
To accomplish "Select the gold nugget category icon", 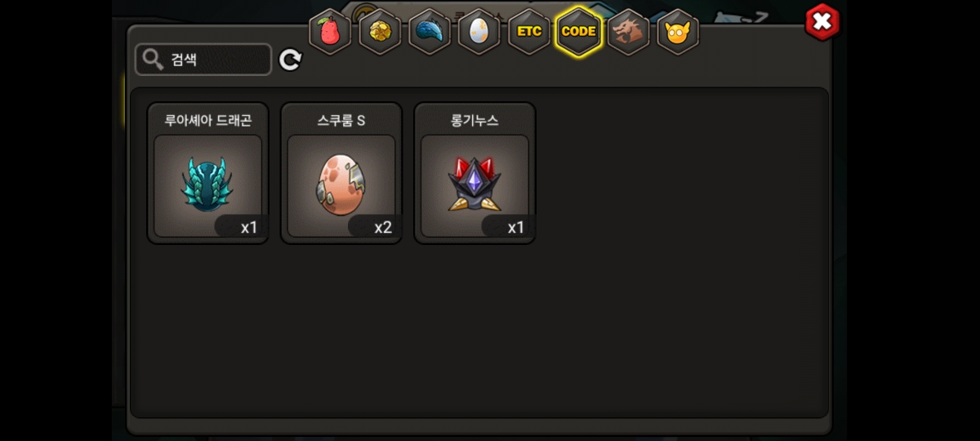I will (x=380, y=32).
